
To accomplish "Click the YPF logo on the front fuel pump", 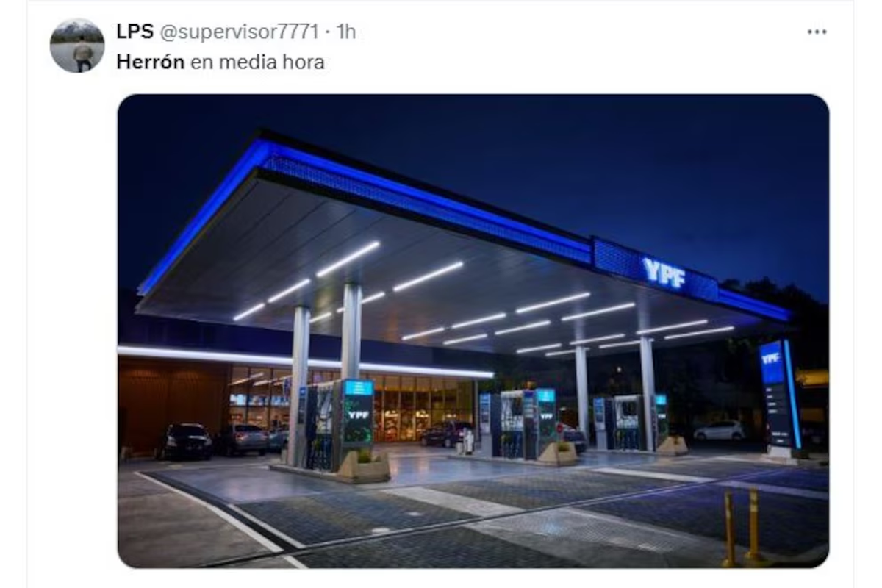I will 358,415.
